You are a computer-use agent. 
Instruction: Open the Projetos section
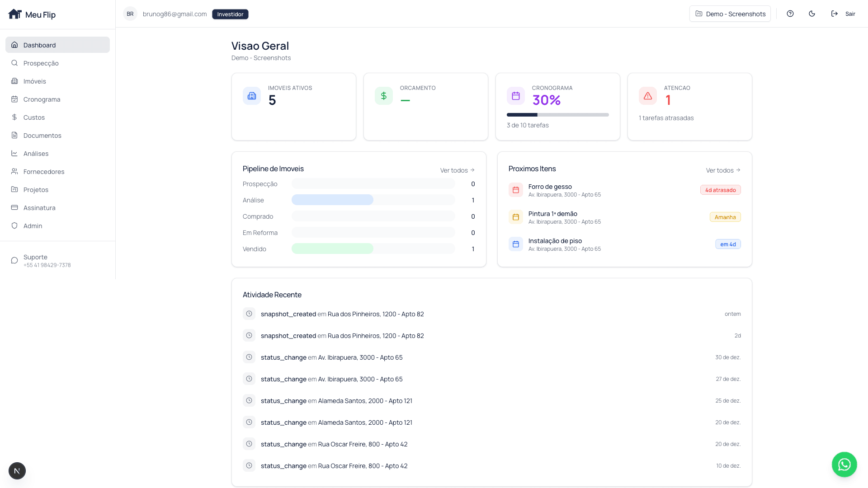pos(36,189)
